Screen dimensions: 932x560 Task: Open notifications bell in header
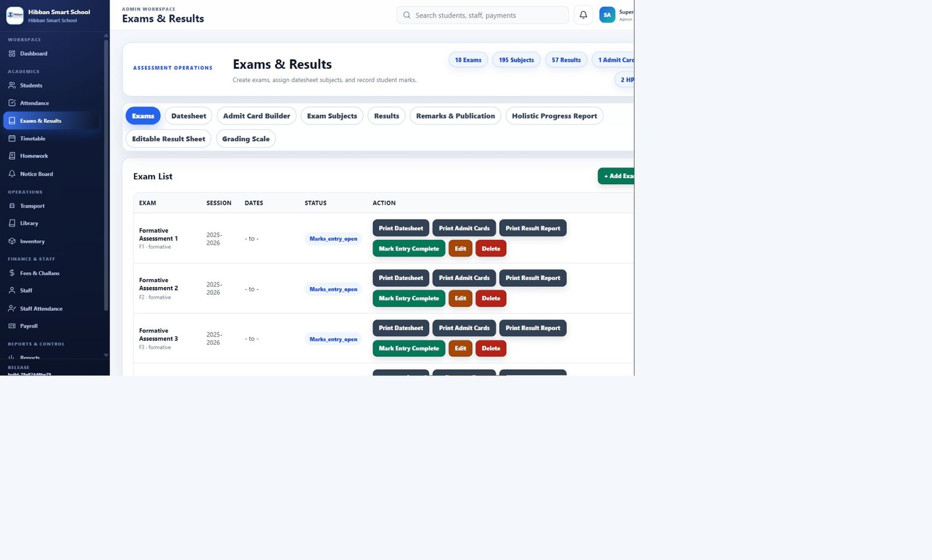(x=583, y=15)
